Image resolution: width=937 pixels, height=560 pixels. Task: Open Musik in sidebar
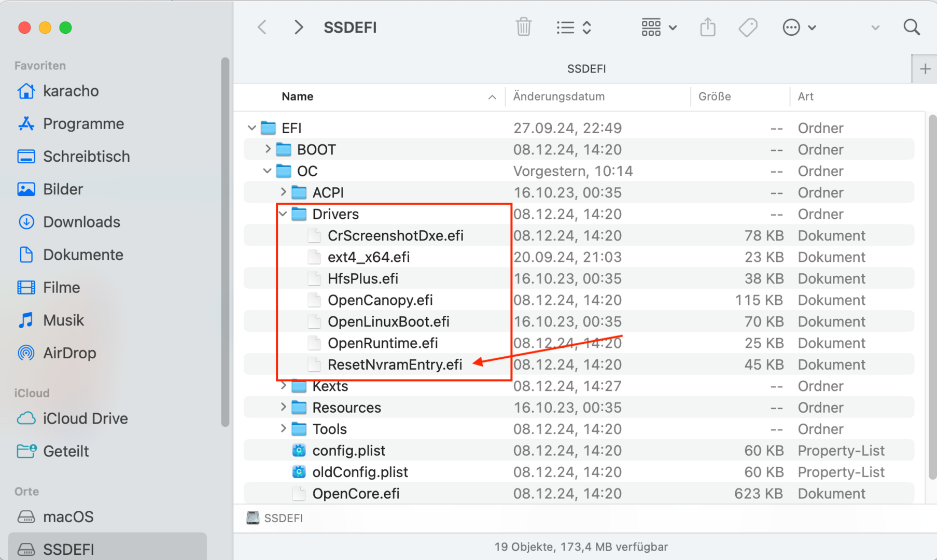(x=51, y=320)
